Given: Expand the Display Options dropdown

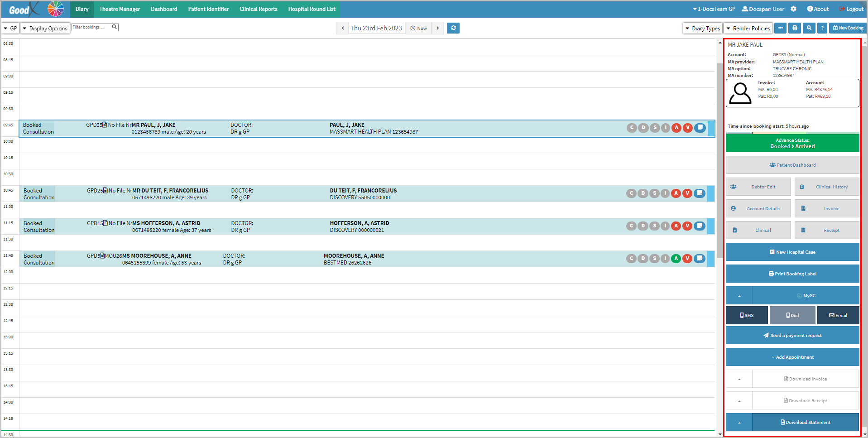Looking at the screenshot, I should click(x=45, y=28).
